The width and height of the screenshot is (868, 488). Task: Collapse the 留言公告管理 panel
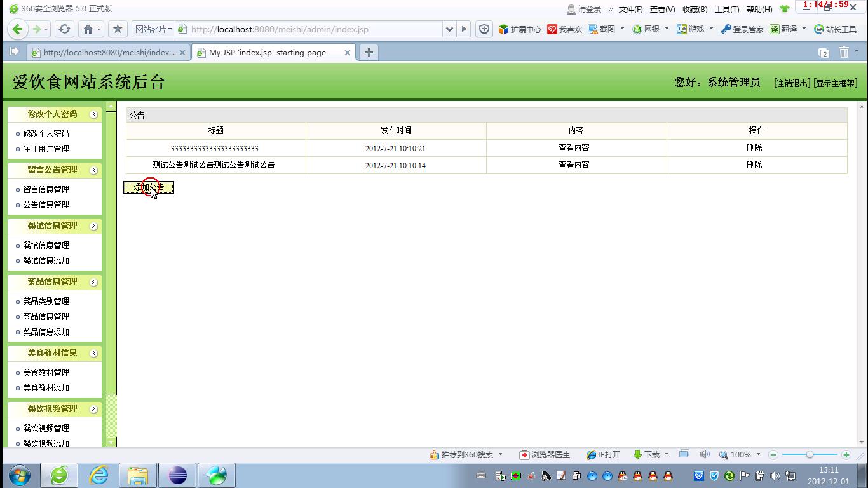pos(93,170)
